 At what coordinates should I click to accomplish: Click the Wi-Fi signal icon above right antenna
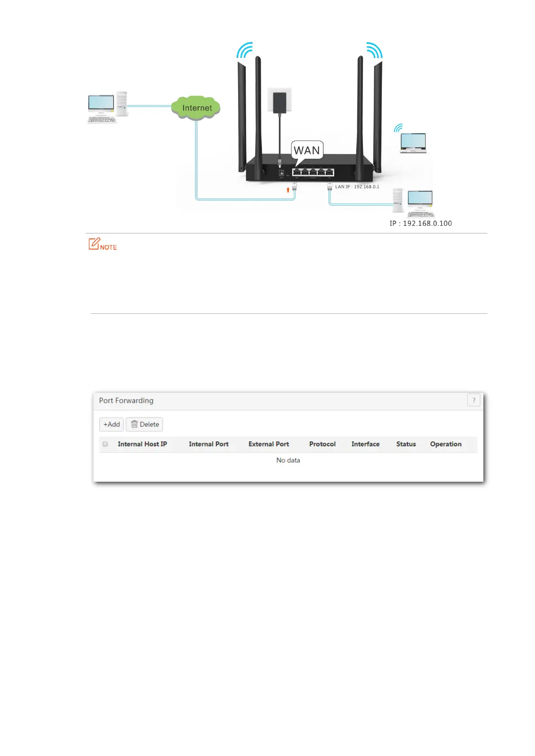click(374, 50)
